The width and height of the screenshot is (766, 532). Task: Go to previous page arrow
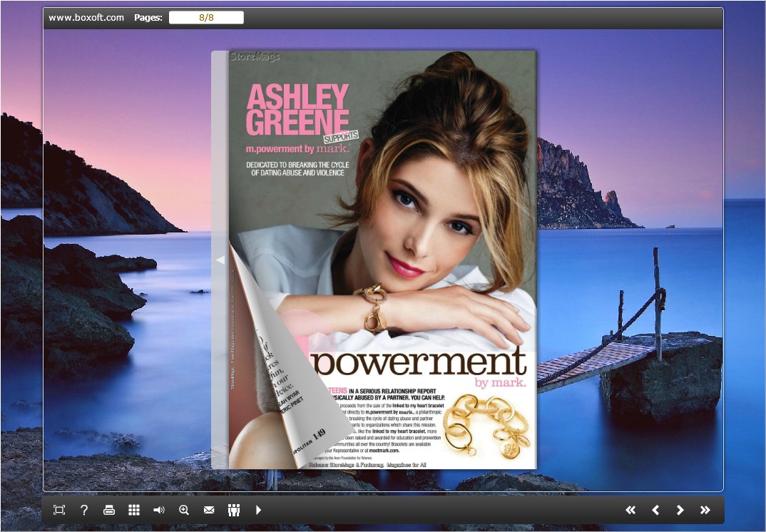[655, 510]
